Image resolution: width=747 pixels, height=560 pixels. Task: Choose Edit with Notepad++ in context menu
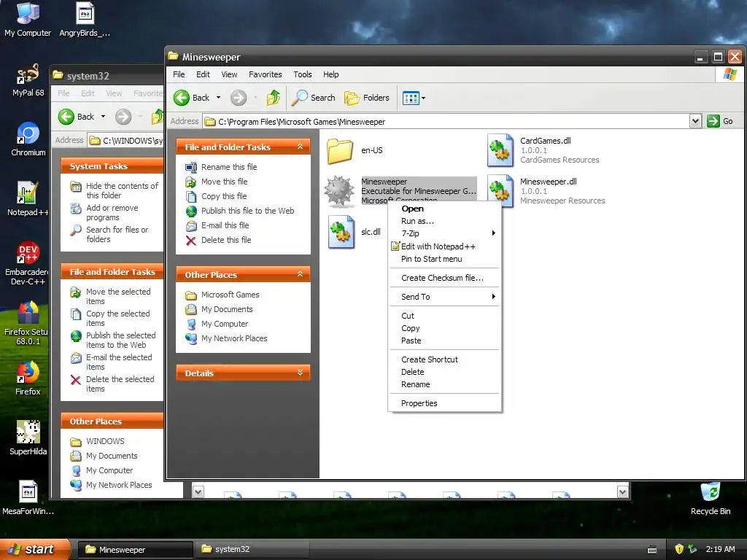tap(444, 246)
